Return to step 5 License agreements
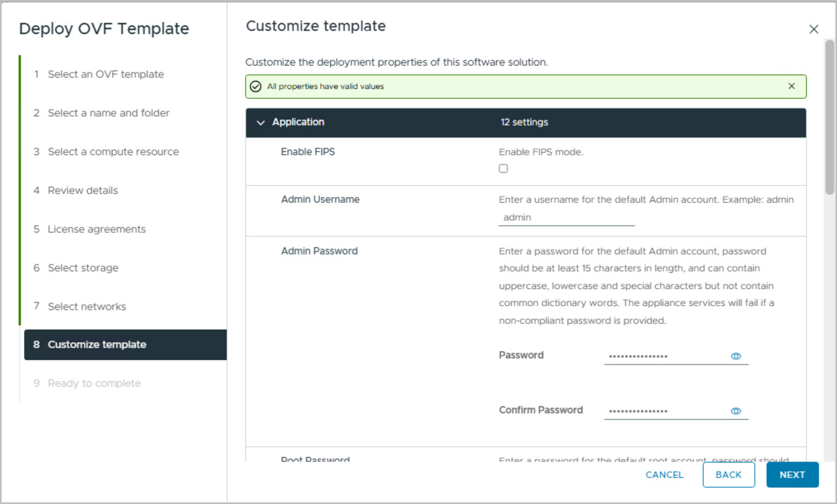 [96, 229]
